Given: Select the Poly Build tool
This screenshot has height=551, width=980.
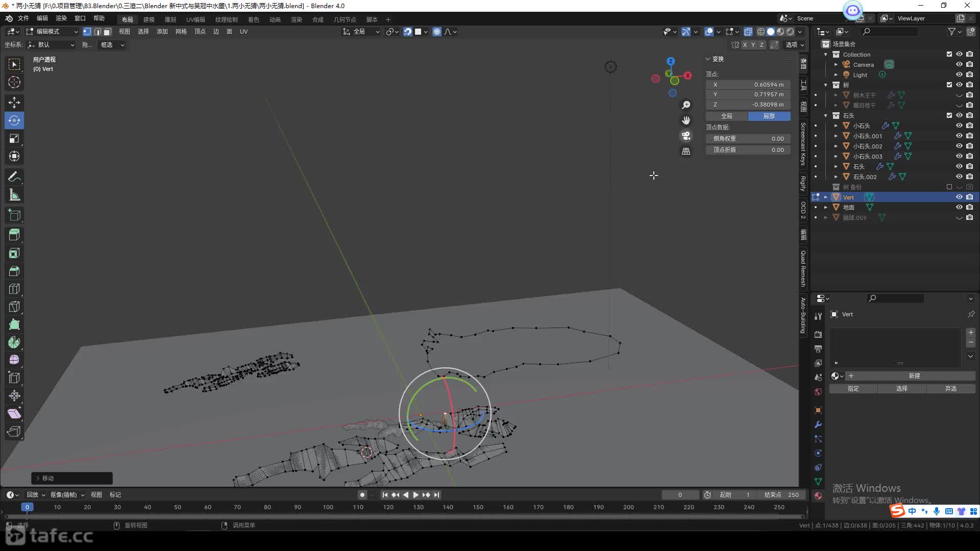Looking at the screenshot, I should click(14, 324).
